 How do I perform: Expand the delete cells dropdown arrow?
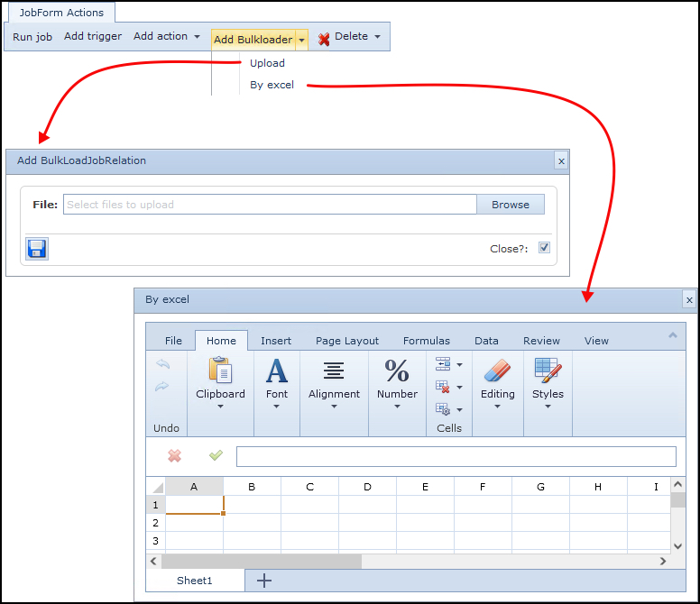[459, 388]
